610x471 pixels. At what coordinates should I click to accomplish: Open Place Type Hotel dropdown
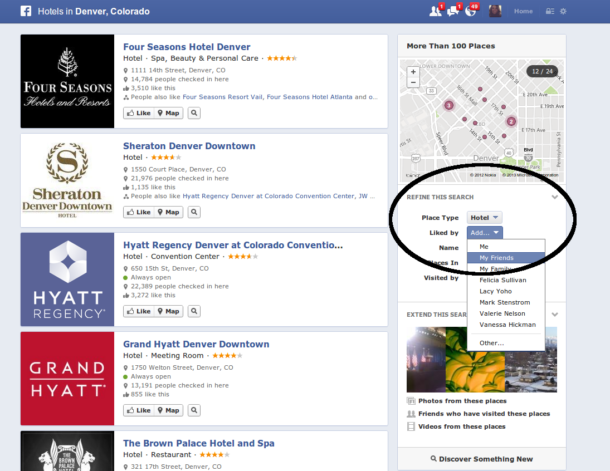pyautogui.click(x=486, y=217)
